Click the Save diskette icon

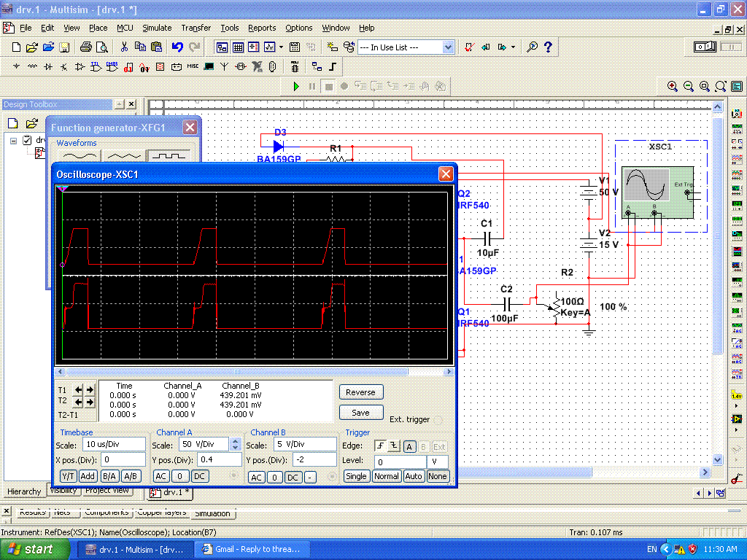click(x=64, y=47)
